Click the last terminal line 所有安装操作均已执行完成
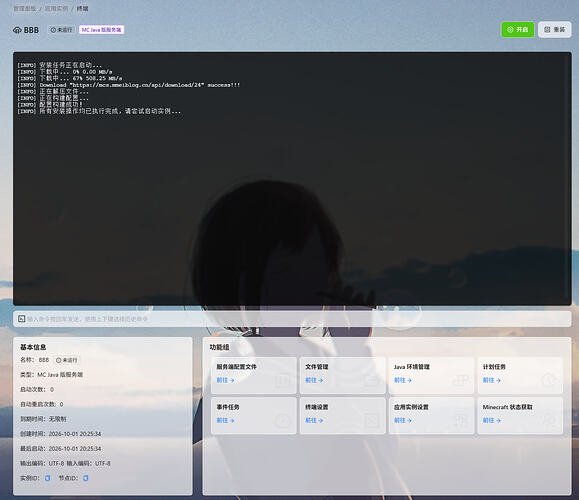Image resolution: width=579 pixels, height=500 pixels. tap(99, 111)
